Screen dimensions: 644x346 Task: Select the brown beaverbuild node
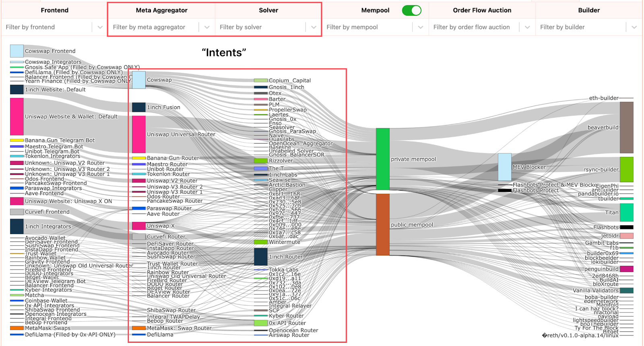tap(627, 128)
